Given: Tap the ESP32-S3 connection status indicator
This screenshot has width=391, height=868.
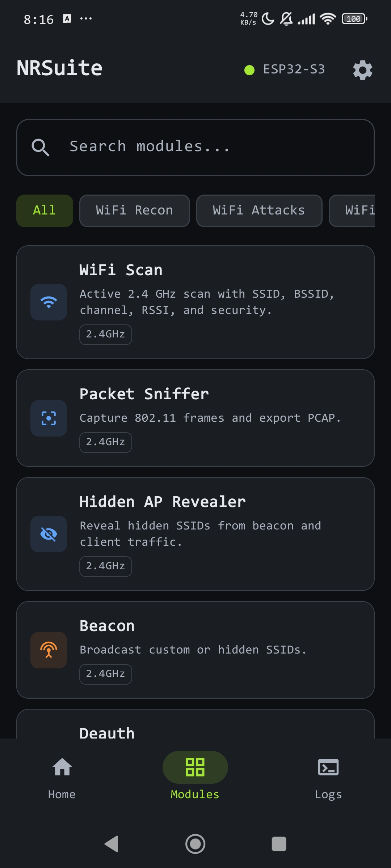Looking at the screenshot, I should coord(285,69).
